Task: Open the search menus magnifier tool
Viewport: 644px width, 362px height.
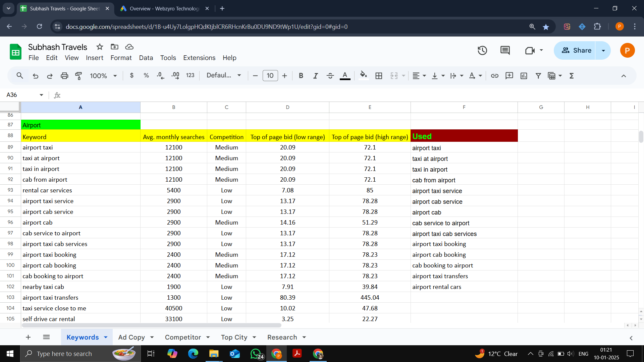Action: 20,76
